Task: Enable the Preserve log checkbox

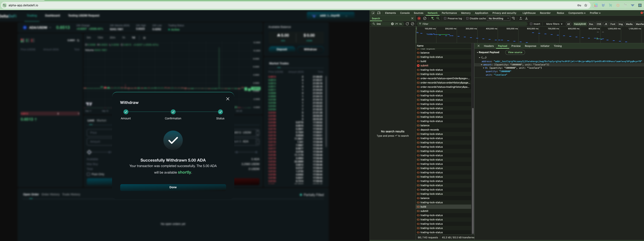Action: (x=445, y=19)
